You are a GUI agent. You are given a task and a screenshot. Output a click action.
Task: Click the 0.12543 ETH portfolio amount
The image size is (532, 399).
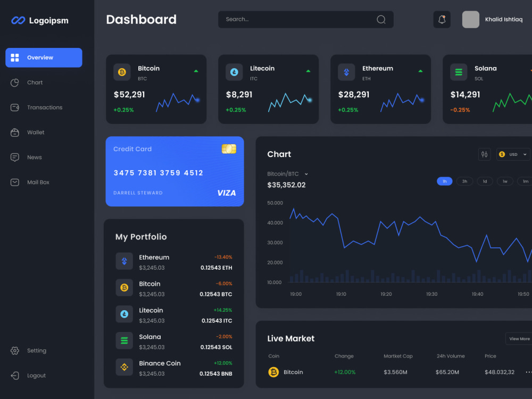point(216,268)
